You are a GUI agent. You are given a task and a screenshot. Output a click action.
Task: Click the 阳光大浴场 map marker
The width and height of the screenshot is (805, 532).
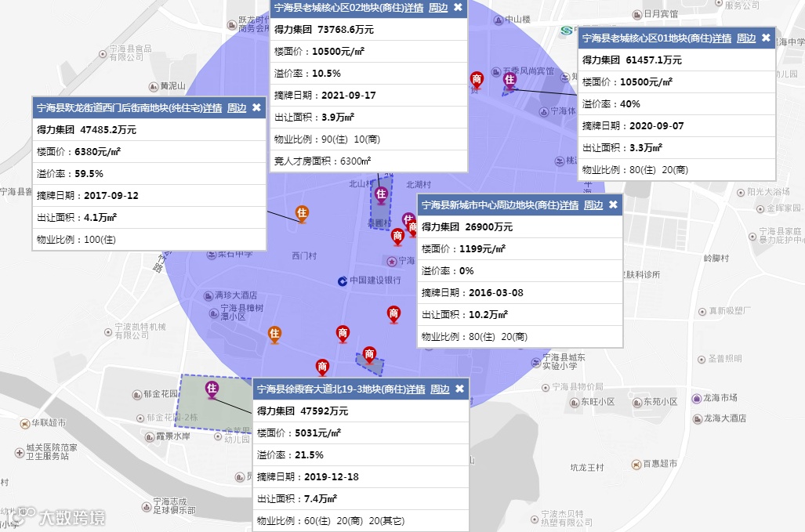pyautogui.click(x=740, y=193)
